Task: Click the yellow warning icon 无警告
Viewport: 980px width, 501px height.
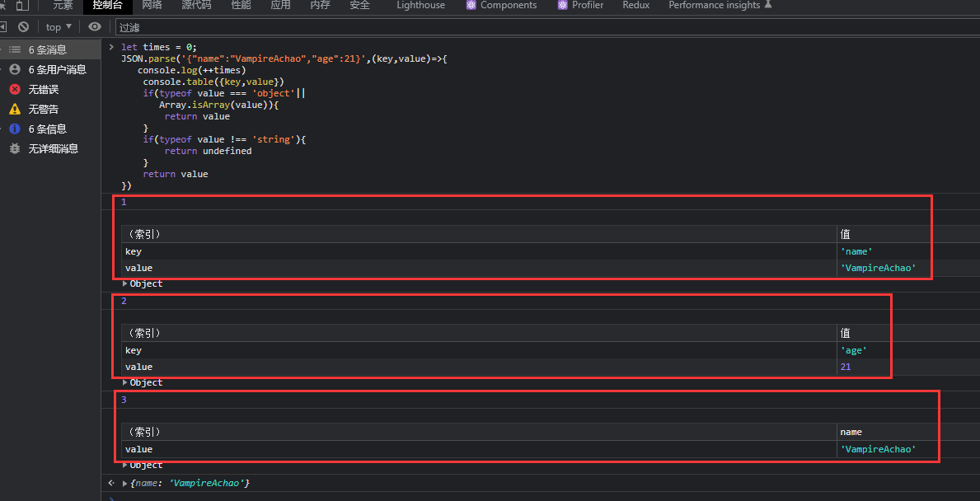Action: pyautogui.click(x=15, y=109)
